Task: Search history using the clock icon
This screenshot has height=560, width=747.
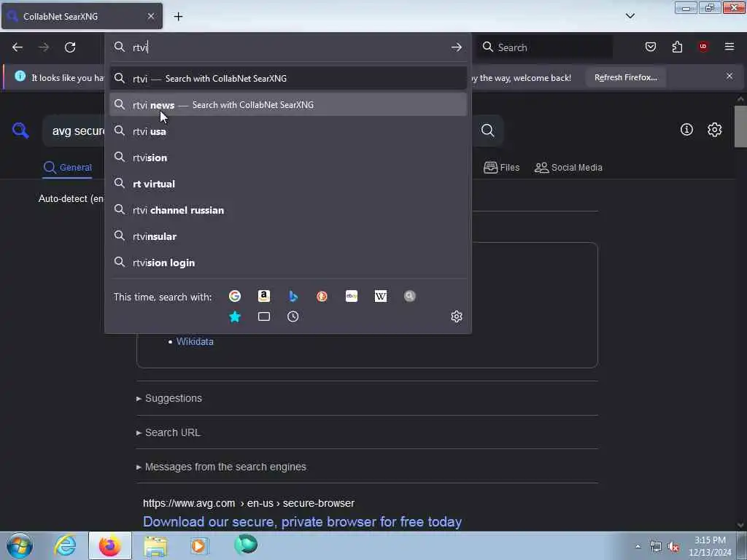Action: 293,316
